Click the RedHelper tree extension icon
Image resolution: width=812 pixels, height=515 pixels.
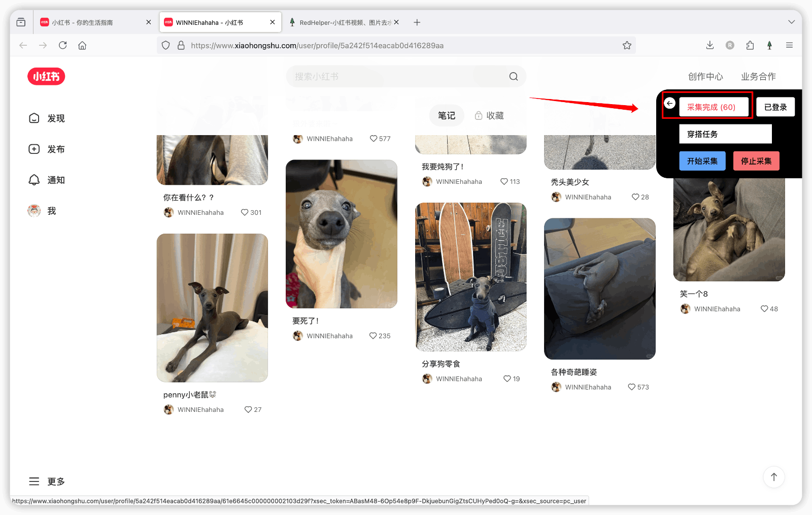coord(770,45)
